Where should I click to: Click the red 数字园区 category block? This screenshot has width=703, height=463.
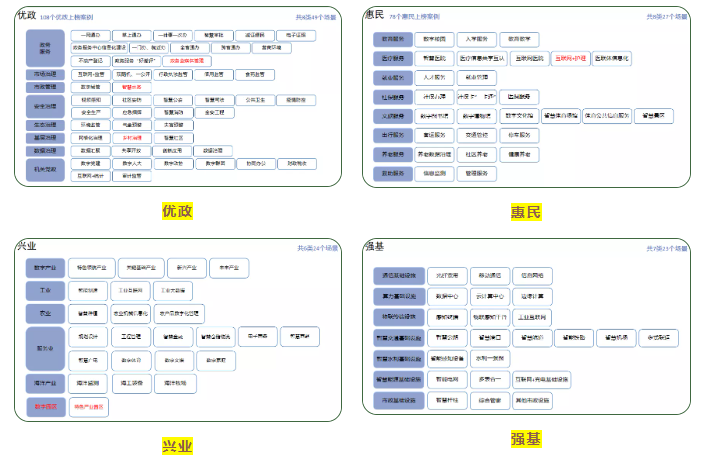coord(46,407)
